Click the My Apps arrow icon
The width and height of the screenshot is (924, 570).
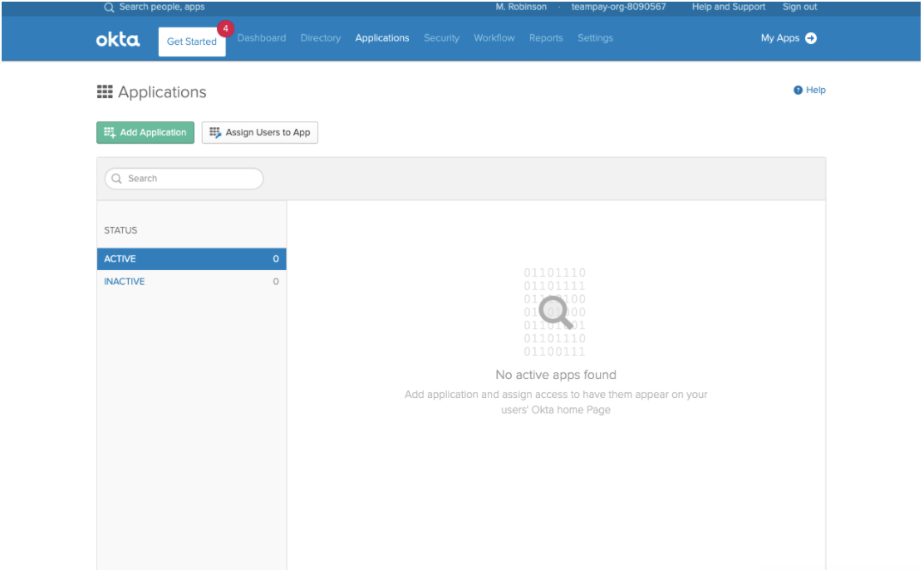tap(812, 38)
